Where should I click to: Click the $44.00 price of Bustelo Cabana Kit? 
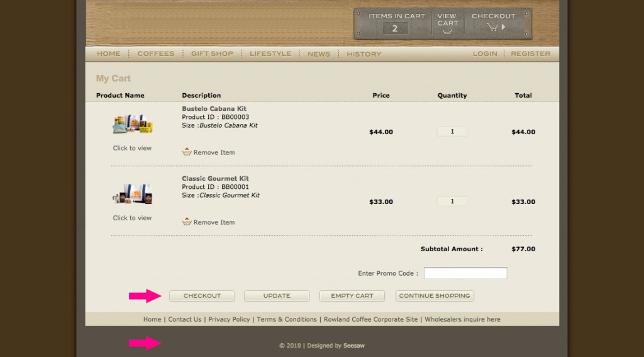(381, 132)
